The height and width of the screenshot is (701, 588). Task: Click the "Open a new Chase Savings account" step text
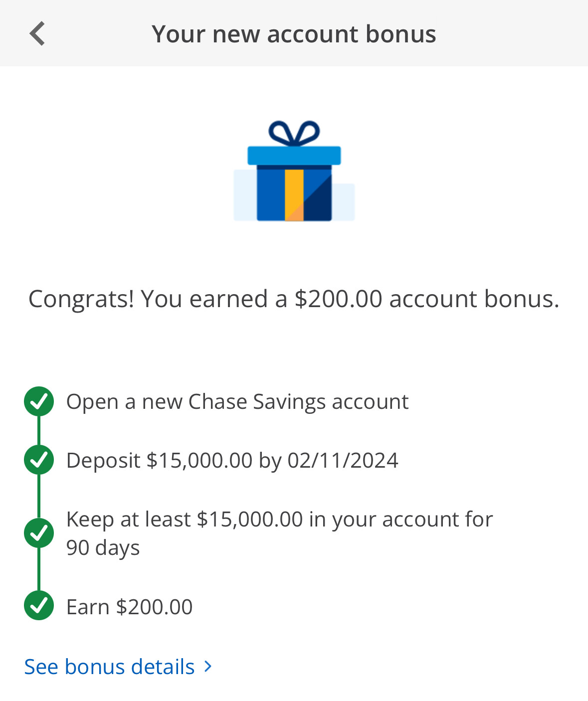pyautogui.click(x=237, y=402)
